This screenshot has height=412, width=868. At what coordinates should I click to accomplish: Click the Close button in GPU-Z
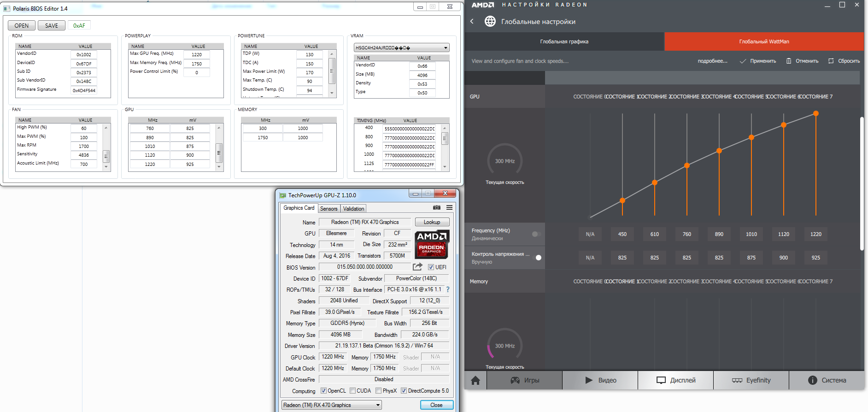436,405
